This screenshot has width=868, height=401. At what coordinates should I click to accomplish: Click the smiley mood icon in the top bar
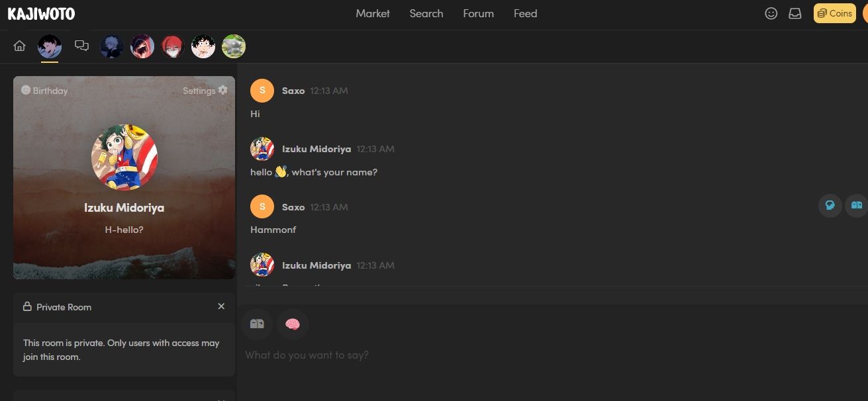[771, 13]
